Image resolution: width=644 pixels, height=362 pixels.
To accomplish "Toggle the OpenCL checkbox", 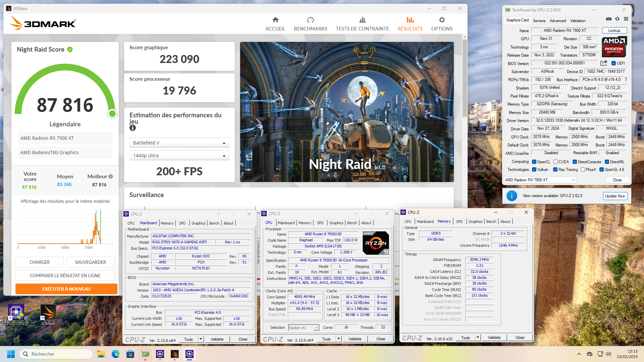I will tap(534, 162).
